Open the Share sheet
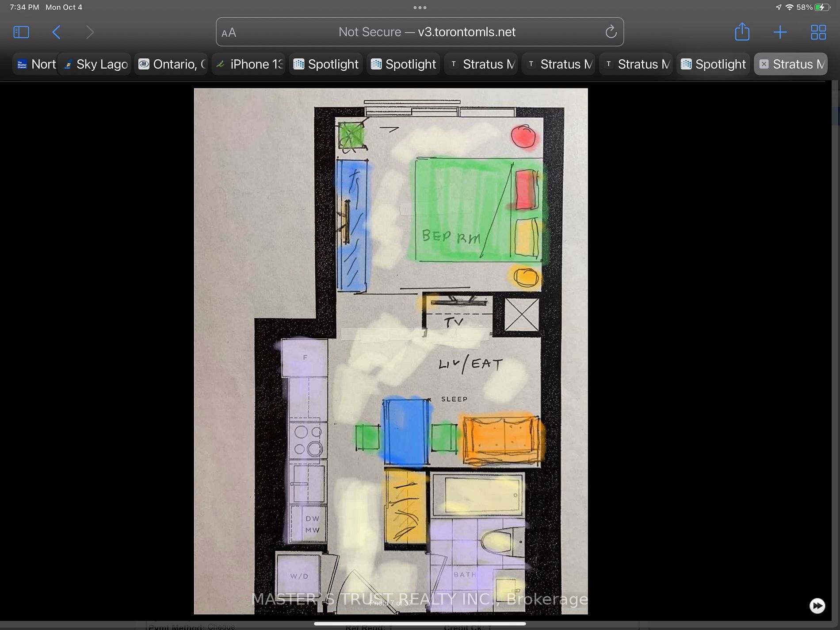Screen dimensions: 840x630 742,31
